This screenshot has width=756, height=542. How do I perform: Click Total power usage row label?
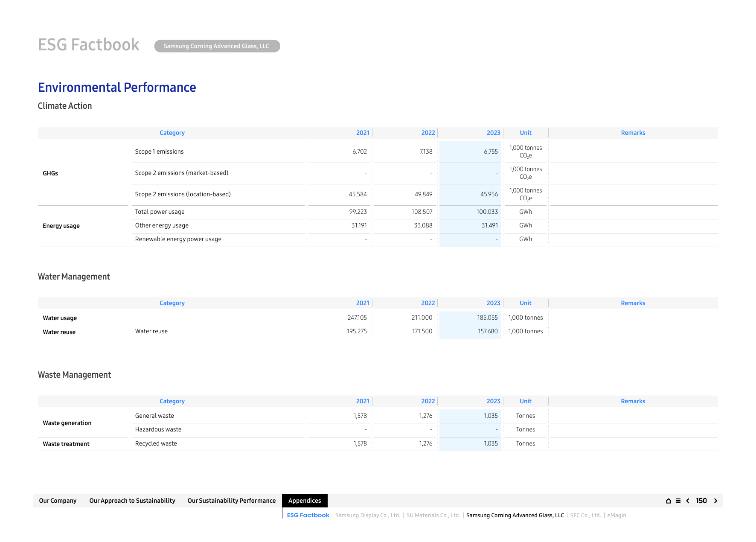click(x=160, y=212)
